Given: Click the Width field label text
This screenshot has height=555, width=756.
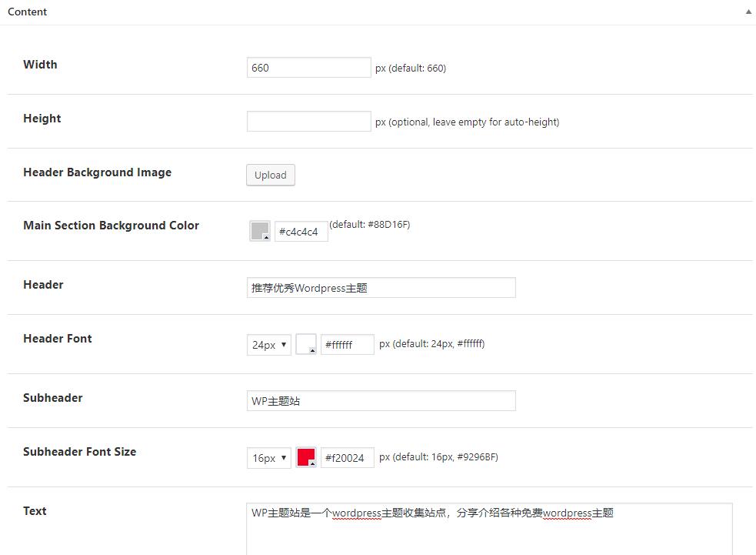Looking at the screenshot, I should point(40,65).
